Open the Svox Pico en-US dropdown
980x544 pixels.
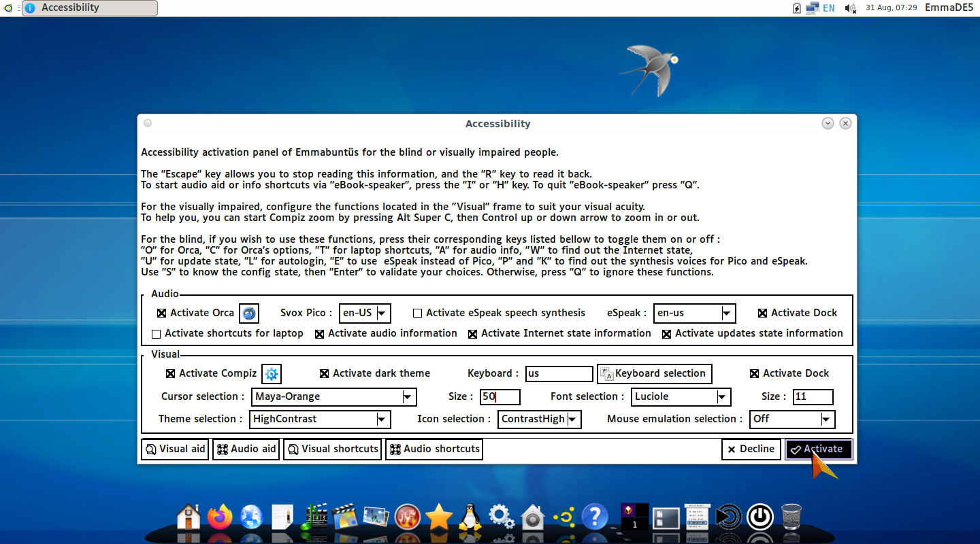(365, 313)
